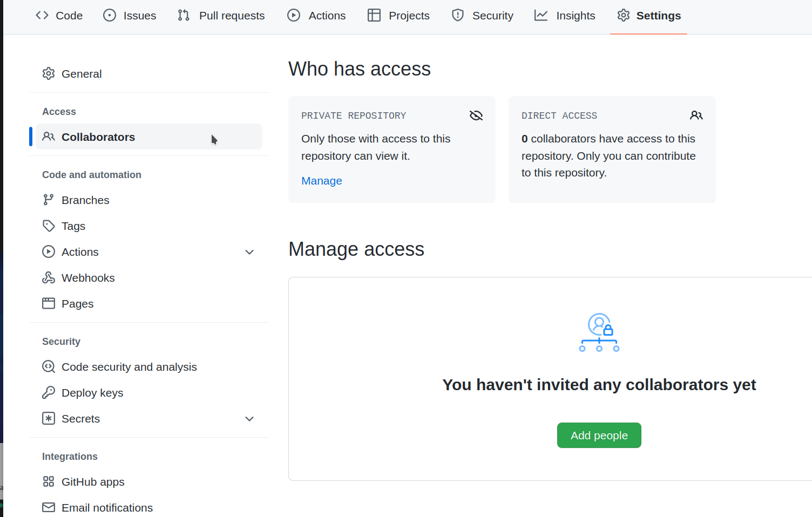Go to the Actions tab in top navigation
Screen dimensions: 812x517
[316, 16]
